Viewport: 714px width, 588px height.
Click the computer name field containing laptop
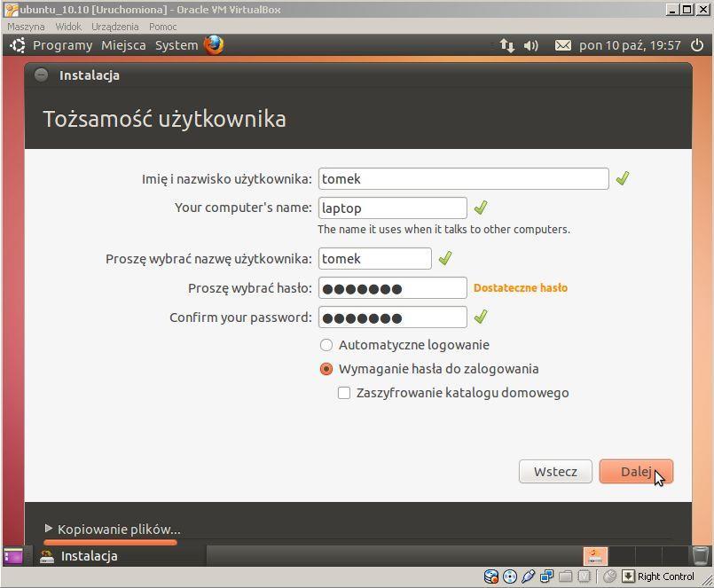pyautogui.click(x=393, y=208)
